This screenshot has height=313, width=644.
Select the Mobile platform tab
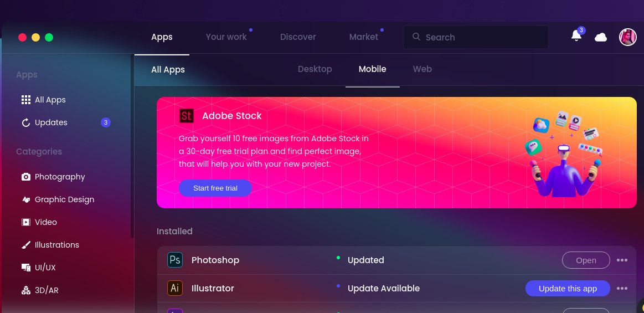click(373, 69)
